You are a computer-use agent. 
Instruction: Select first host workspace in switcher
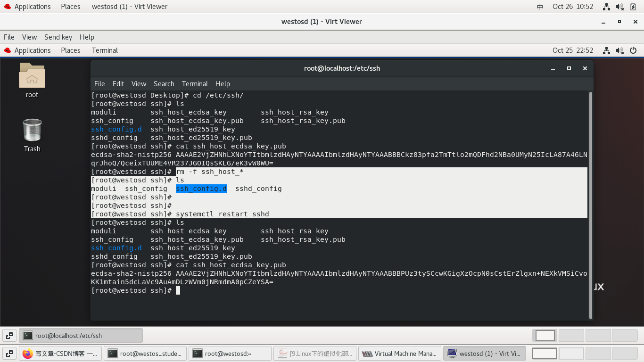(x=545, y=354)
